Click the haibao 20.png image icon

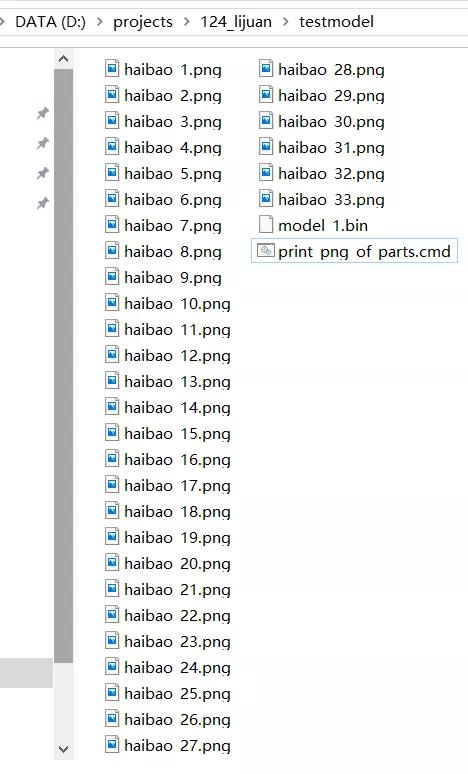112,563
